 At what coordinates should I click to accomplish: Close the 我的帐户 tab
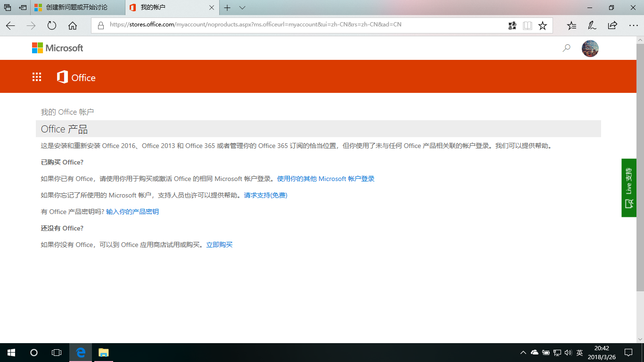(x=211, y=8)
